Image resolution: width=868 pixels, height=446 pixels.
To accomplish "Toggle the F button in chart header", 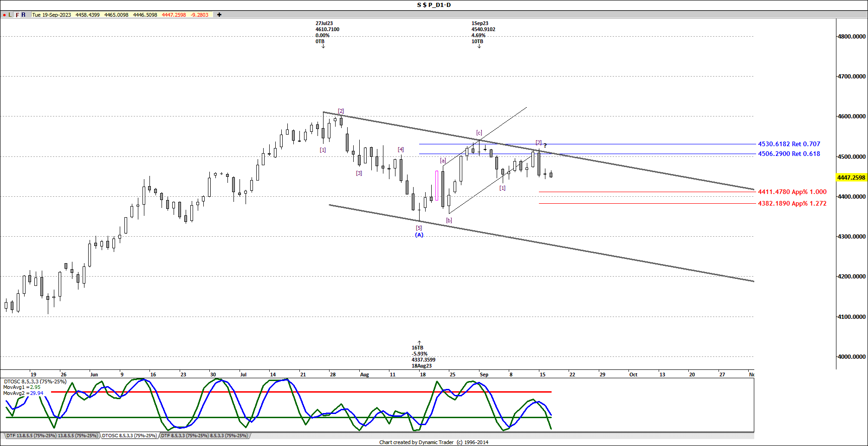I will (17, 15).
